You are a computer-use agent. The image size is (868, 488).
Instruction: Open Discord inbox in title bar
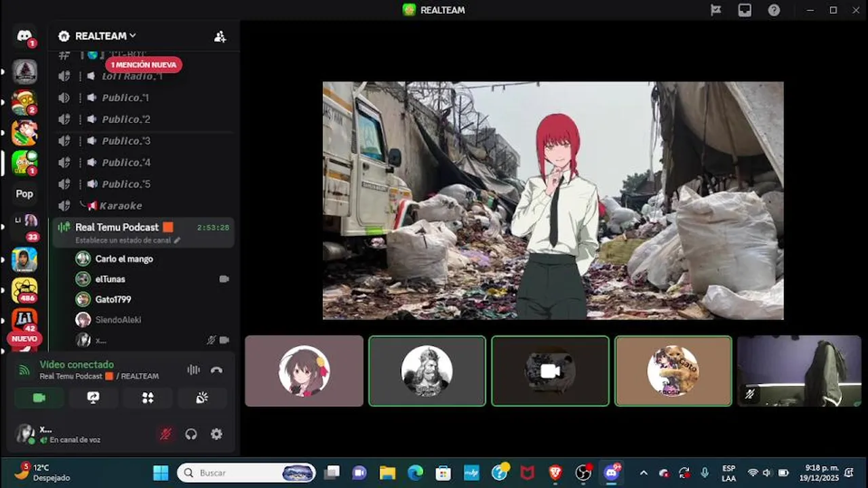pyautogui.click(x=745, y=10)
